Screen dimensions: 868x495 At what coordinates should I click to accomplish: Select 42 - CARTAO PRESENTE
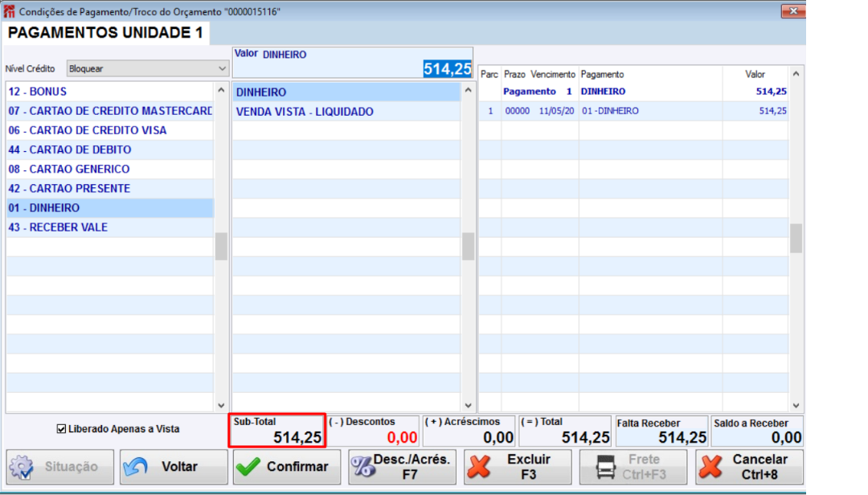(109, 189)
